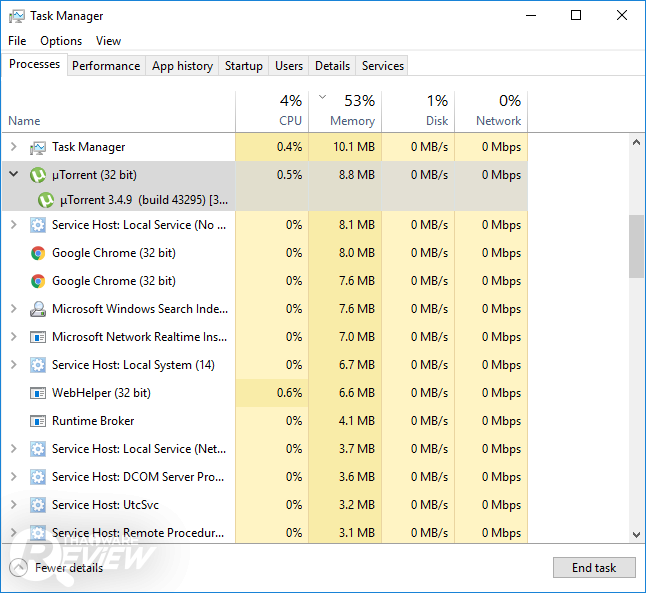Image resolution: width=646 pixels, height=593 pixels.
Task: Expand the Task Manager process row
Action: 14,147
